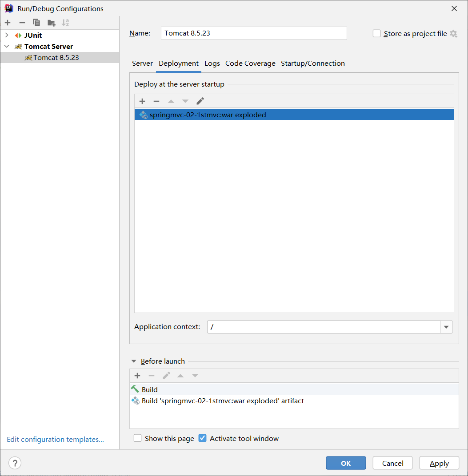
Task: Add an artifact to deploy list
Action: click(142, 101)
